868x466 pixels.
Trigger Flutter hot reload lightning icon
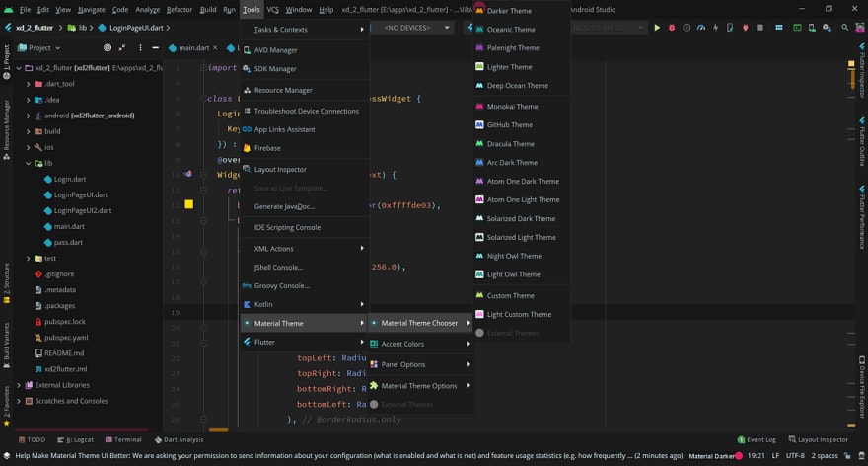click(716, 28)
